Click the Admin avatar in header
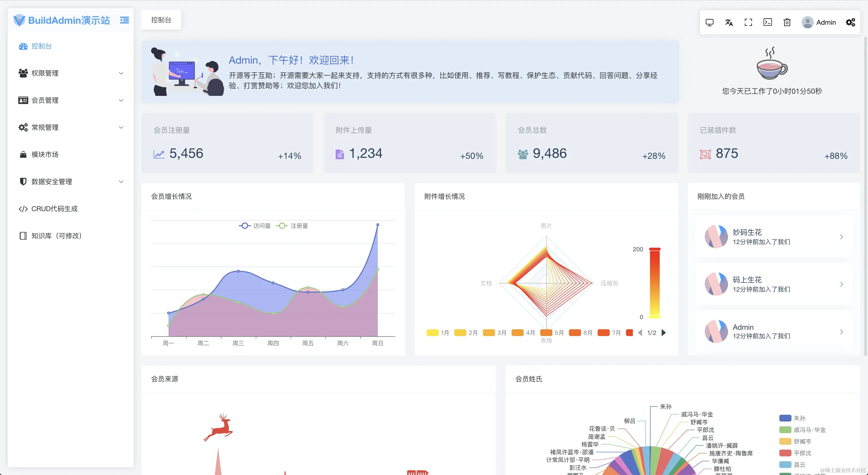868x475 pixels. pos(807,23)
